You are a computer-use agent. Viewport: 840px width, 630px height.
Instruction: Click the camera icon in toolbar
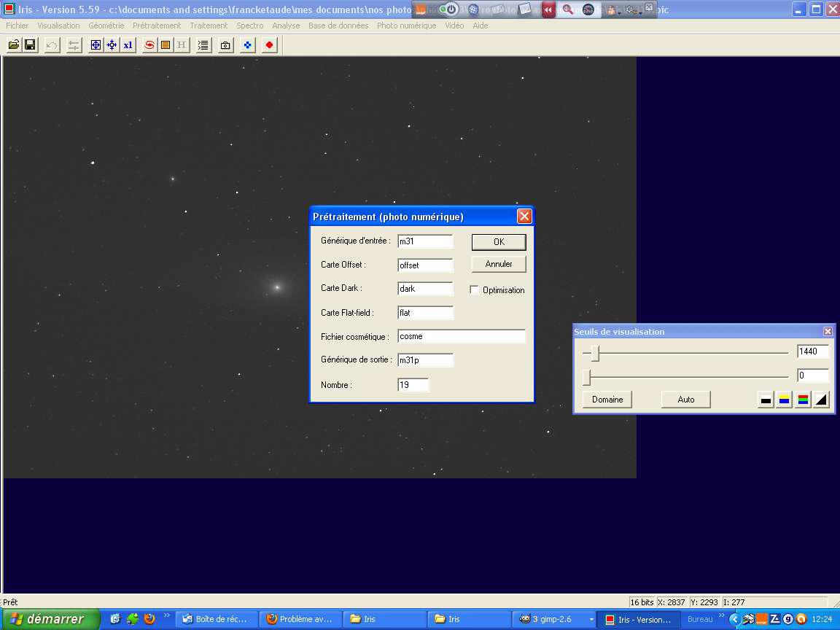pos(225,45)
